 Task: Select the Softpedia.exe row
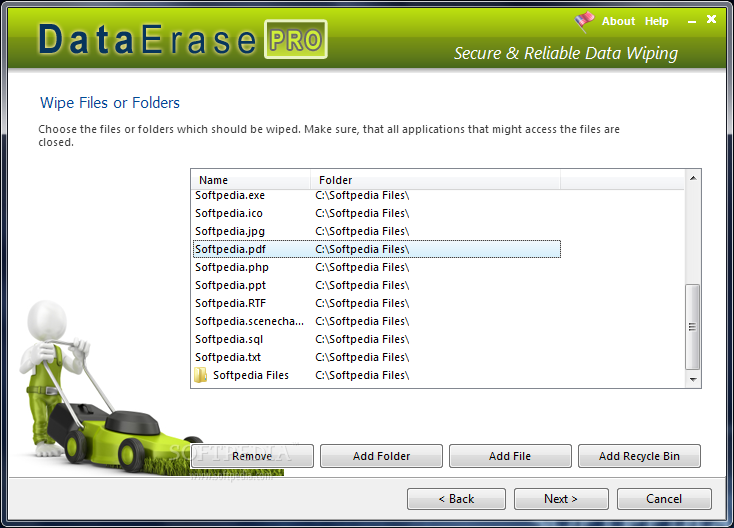tap(377, 195)
